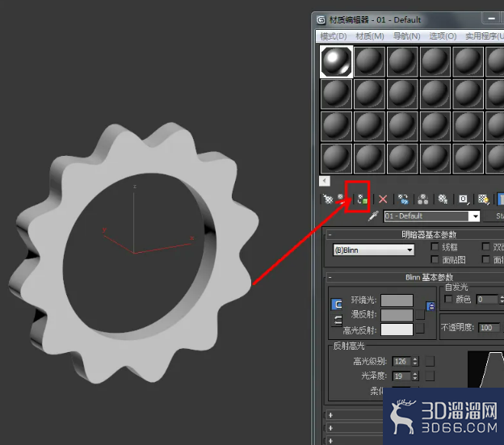504x445 pixels.
Task: Click the Put to Library icon
Action: (x=443, y=199)
